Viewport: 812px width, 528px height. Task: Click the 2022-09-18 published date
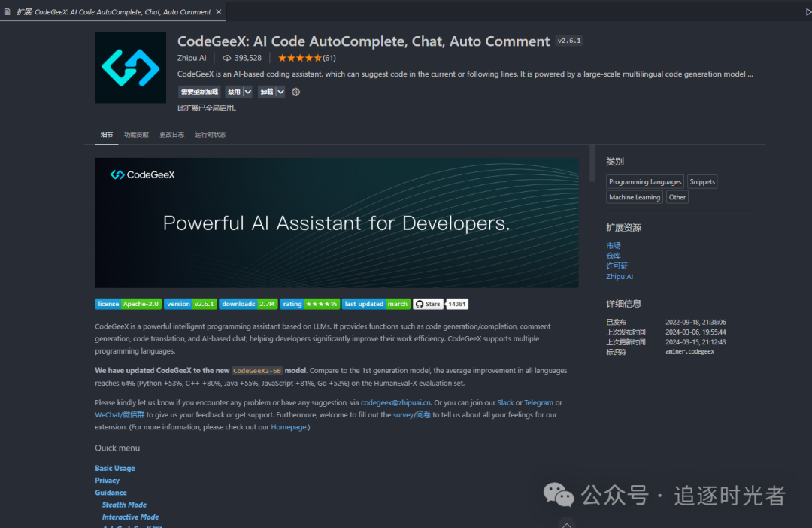(x=695, y=323)
